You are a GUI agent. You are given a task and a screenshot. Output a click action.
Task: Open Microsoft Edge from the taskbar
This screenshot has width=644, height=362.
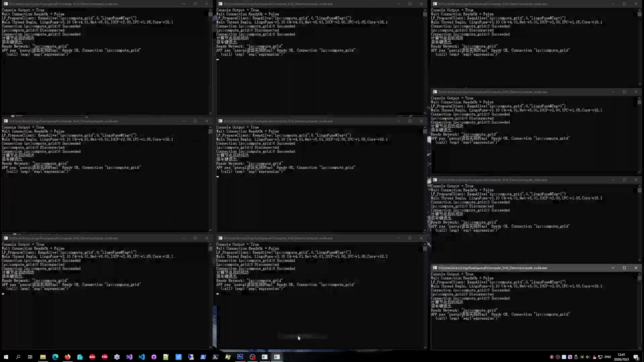click(x=55, y=357)
